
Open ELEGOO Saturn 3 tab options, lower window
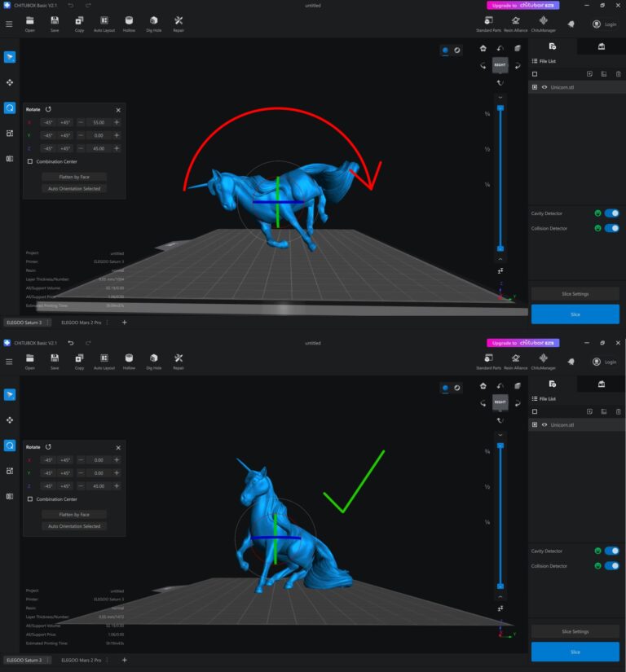pos(48,660)
